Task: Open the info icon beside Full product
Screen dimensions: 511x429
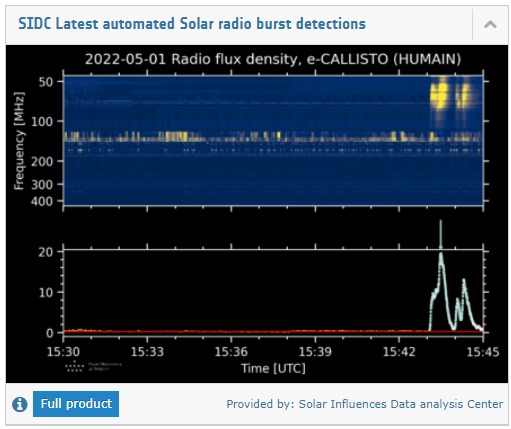Action: pyautogui.click(x=20, y=404)
